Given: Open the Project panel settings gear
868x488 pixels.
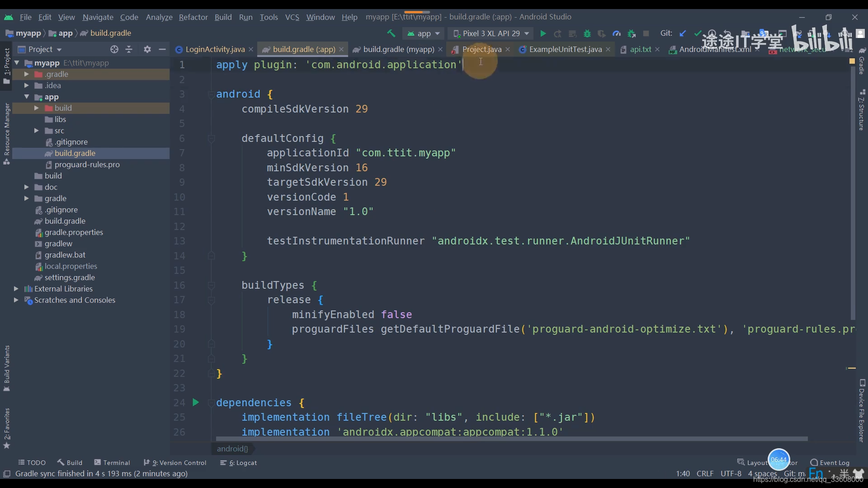Looking at the screenshot, I should click(147, 49).
